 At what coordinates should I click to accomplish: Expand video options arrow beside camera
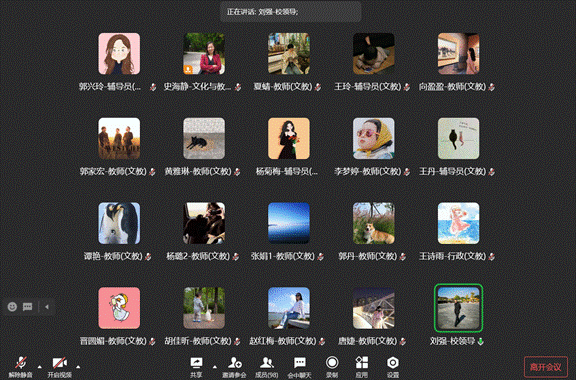tap(78, 366)
